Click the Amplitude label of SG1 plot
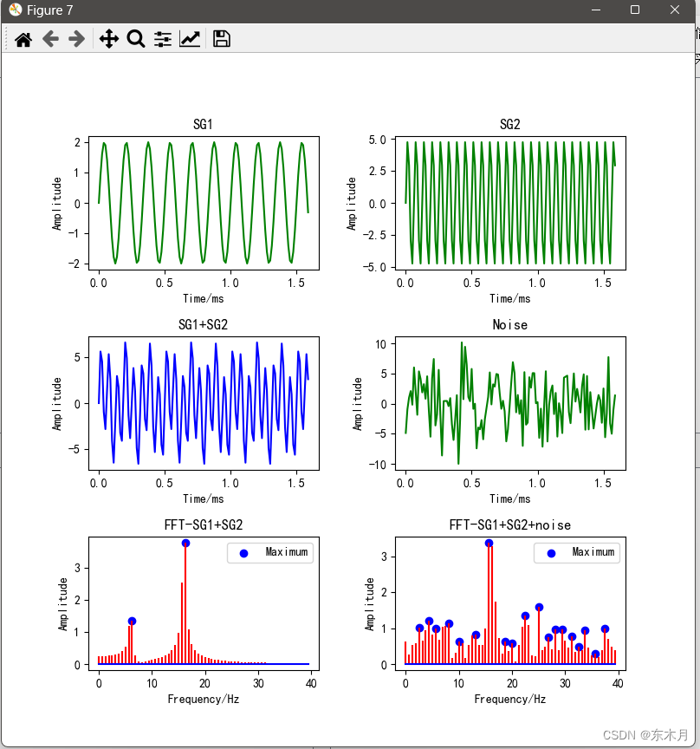Image resolution: width=700 pixels, height=749 pixels. 57,204
